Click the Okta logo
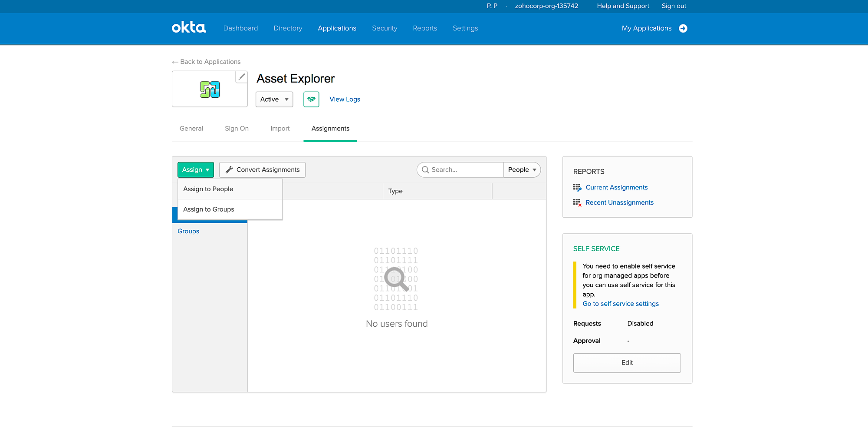 189,28
